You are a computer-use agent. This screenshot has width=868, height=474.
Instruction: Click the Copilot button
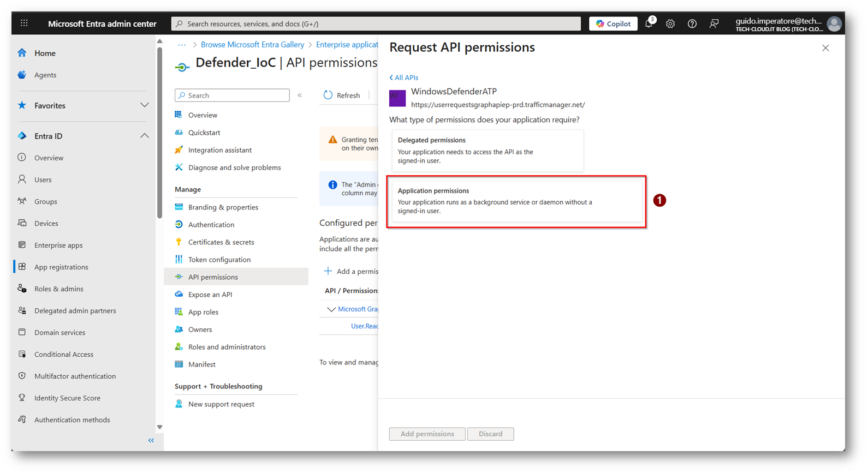(613, 24)
